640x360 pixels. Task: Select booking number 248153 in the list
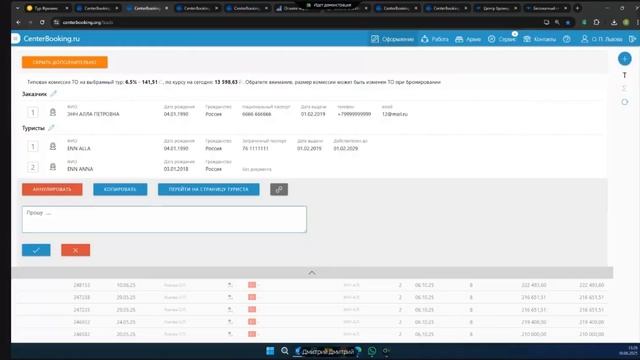pos(82,285)
